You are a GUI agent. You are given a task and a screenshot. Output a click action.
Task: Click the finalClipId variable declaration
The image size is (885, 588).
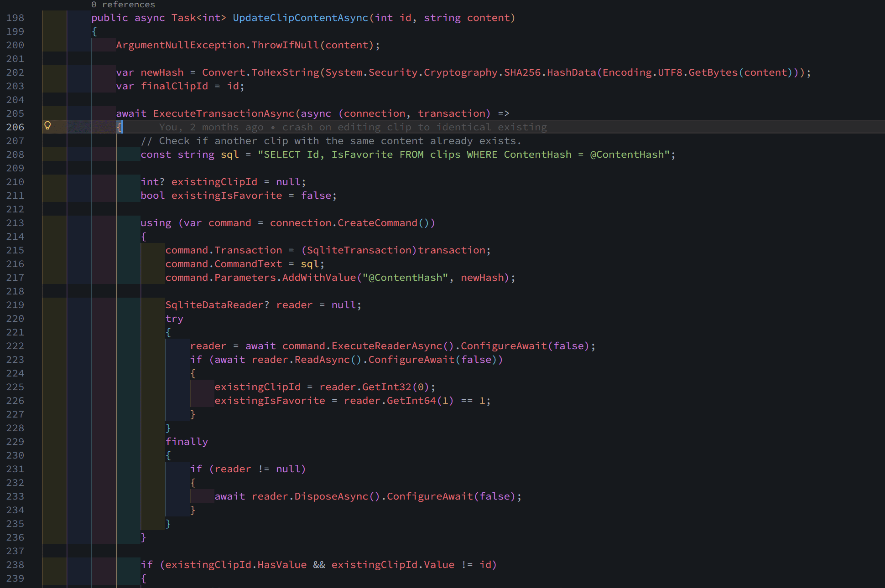pos(174,86)
